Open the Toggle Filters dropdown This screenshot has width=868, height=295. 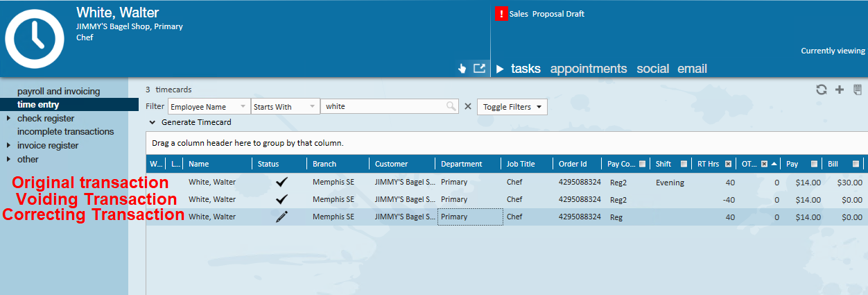[x=512, y=107]
